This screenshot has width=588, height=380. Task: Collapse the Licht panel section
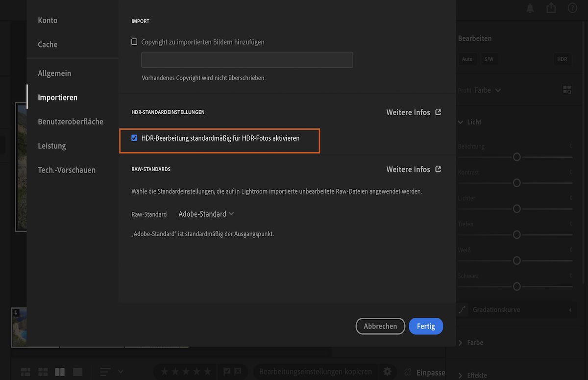point(461,122)
